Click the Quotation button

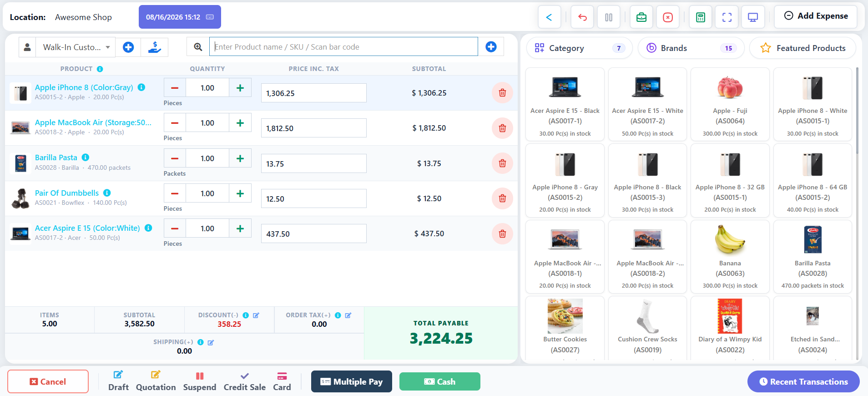click(156, 381)
